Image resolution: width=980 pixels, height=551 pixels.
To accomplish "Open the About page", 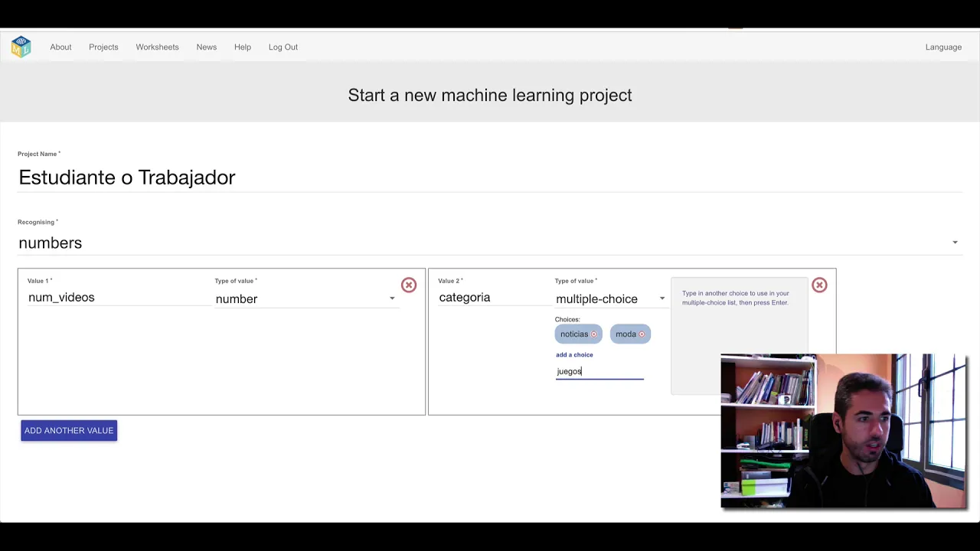I will (x=60, y=47).
